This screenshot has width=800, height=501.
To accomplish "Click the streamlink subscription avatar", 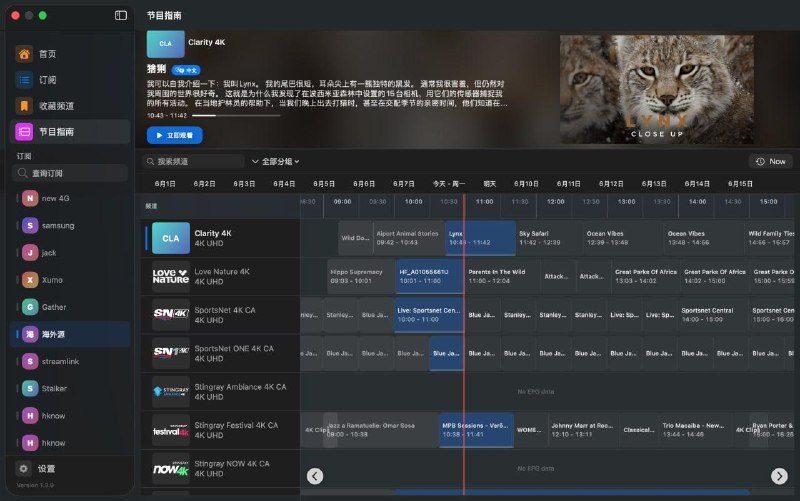I will point(30,361).
